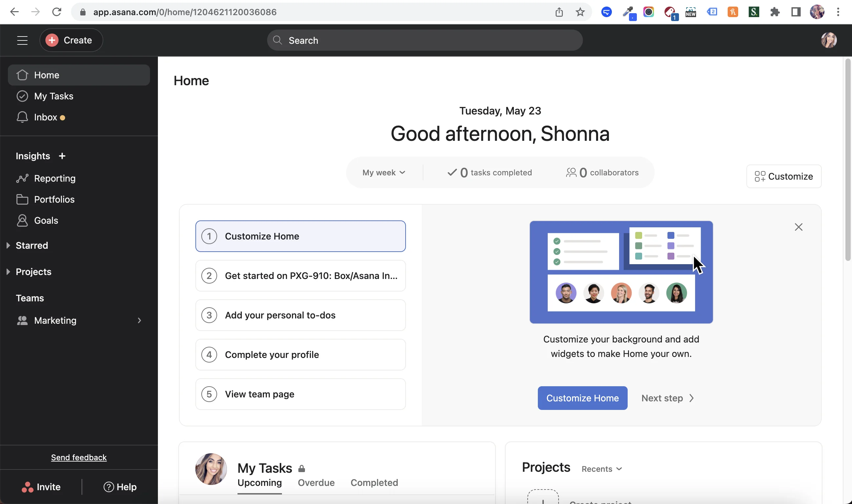This screenshot has height=504, width=852.
Task: Open the profile avatar in Asana header
Action: point(829,40)
